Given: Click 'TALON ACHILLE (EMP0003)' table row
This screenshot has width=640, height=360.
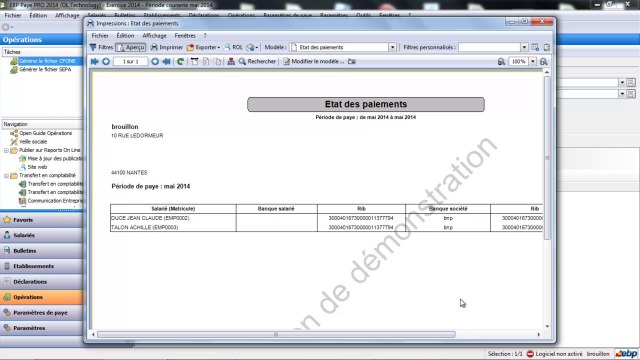Looking at the screenshot, I should point(326,227).
